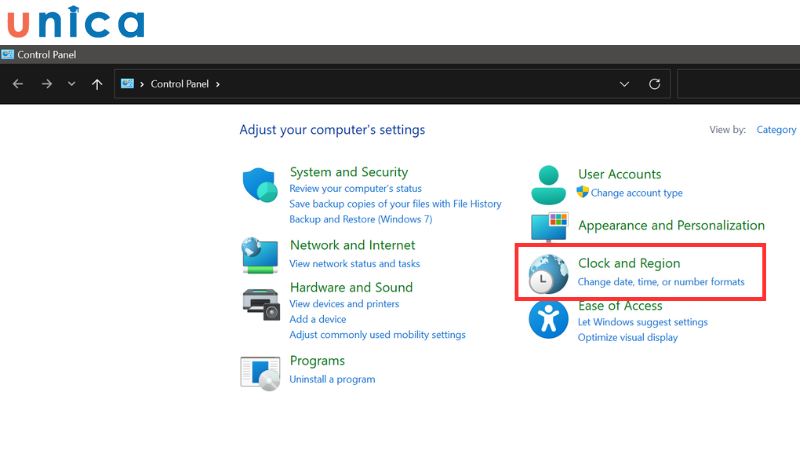Click the Appearance and Personalization monitor icon
The height and width of the screenshot is (450, 800).
pos(548,227)
